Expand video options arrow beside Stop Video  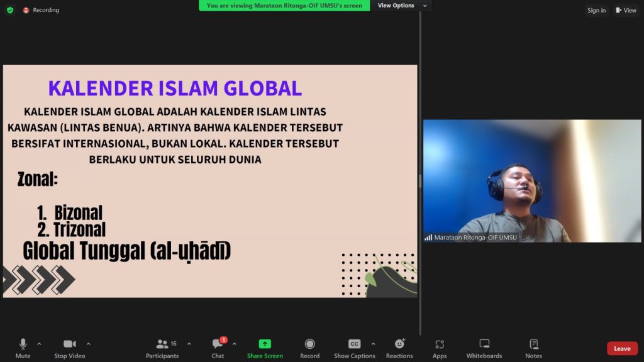(88, 344)
